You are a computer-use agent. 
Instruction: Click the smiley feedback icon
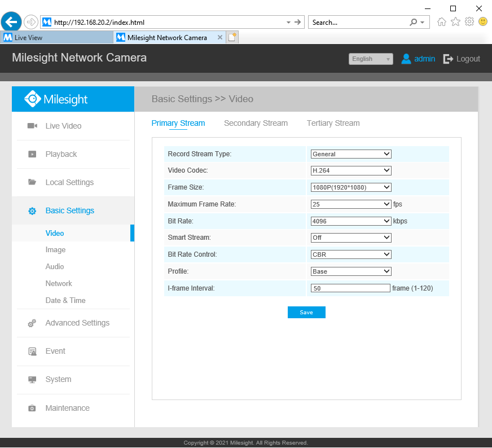pyautogui.click(x=483, y=21)
